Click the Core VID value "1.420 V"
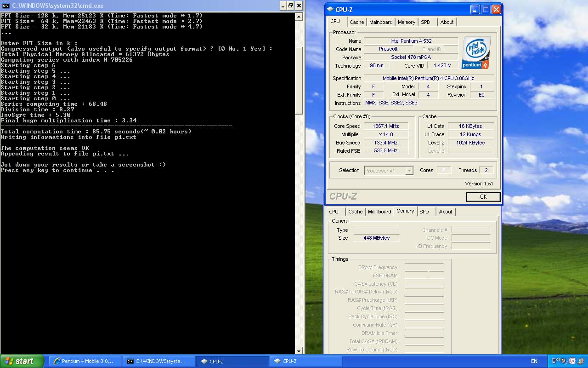 tap(442, 65)
